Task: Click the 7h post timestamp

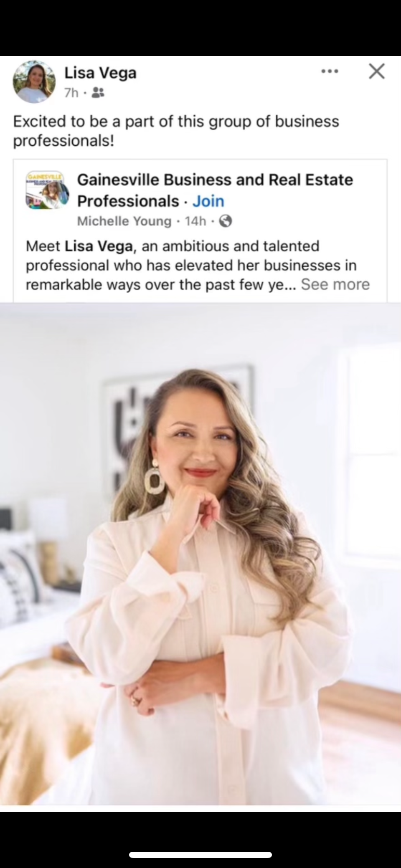Action: (71, 93)
